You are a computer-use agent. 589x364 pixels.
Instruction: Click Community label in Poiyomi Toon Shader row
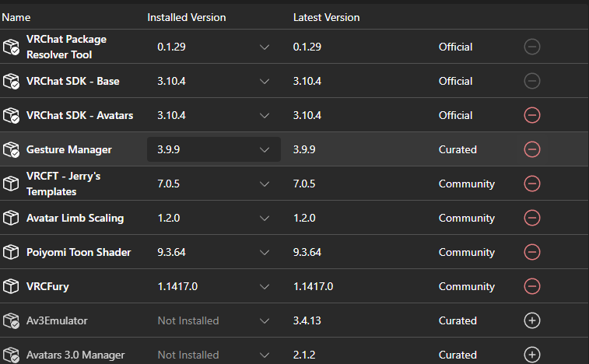(x=467, y=253)
